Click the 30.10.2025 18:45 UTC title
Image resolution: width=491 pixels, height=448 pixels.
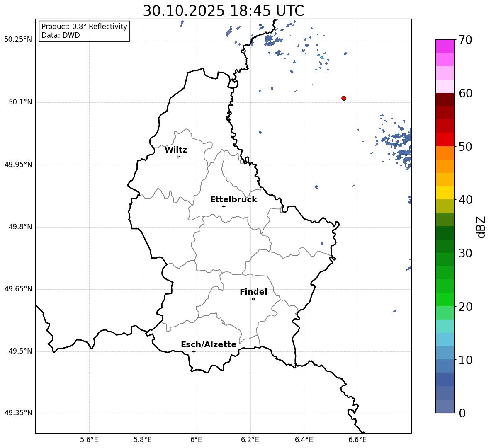(223, 11)
